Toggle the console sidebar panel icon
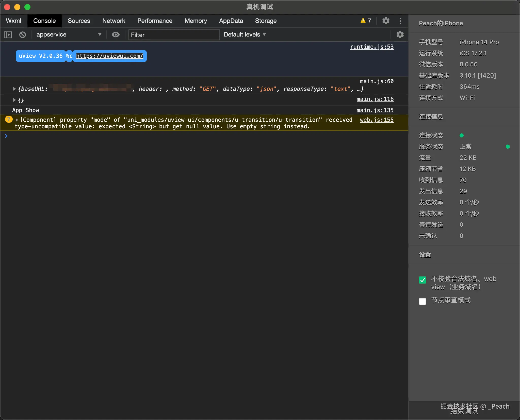 click(x=8, y=34)
